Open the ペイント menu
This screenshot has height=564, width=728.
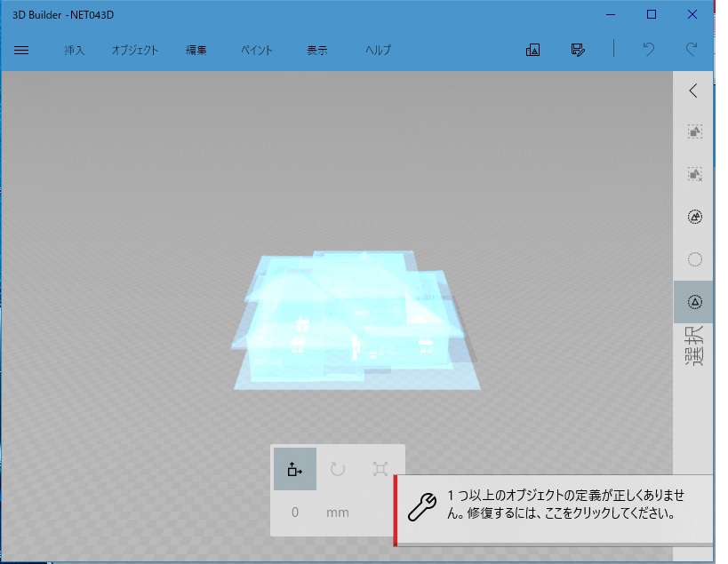click(x=256, y=50)
